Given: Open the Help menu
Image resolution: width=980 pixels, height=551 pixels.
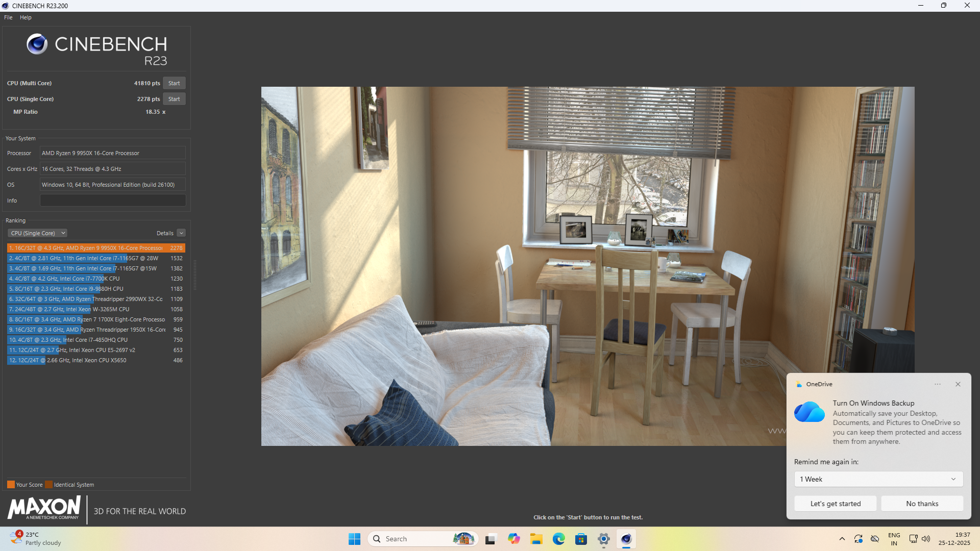Looking at the screenshot, I should (26, 17).
